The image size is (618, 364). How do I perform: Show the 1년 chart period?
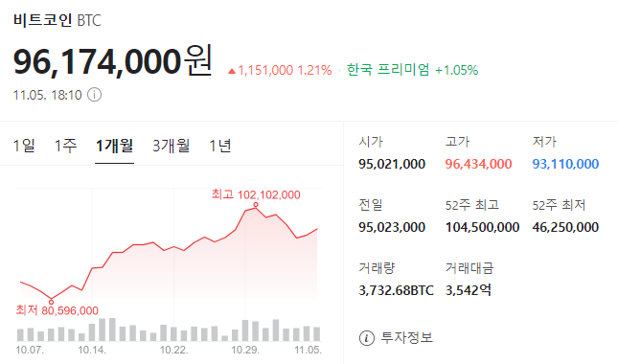[220, 146]
